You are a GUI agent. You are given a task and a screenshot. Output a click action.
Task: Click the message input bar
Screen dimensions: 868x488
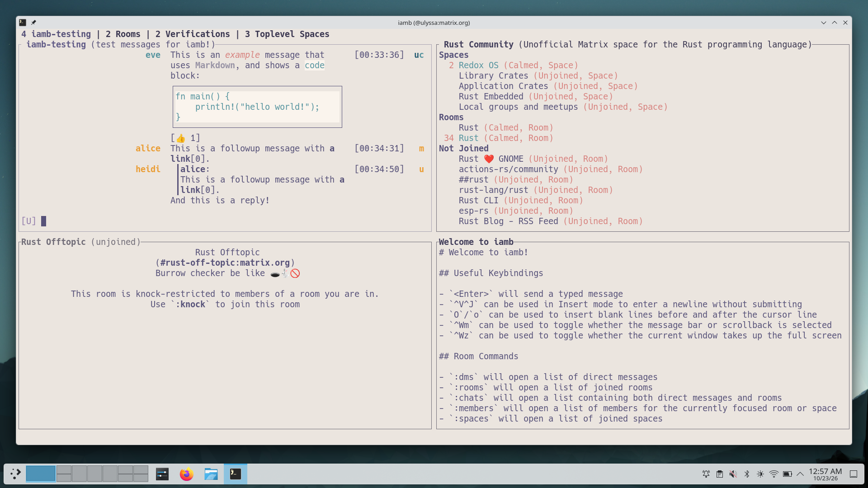(x=225, y=221)
